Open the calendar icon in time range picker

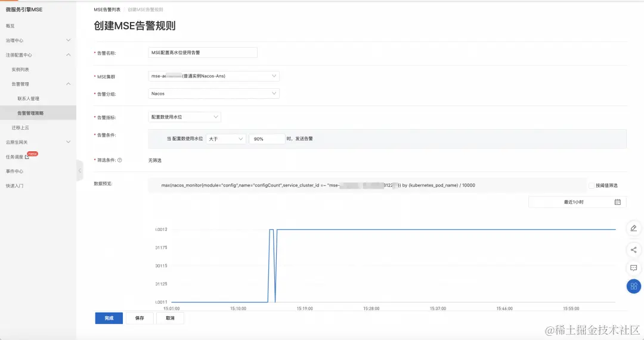[x=617, y=202]
